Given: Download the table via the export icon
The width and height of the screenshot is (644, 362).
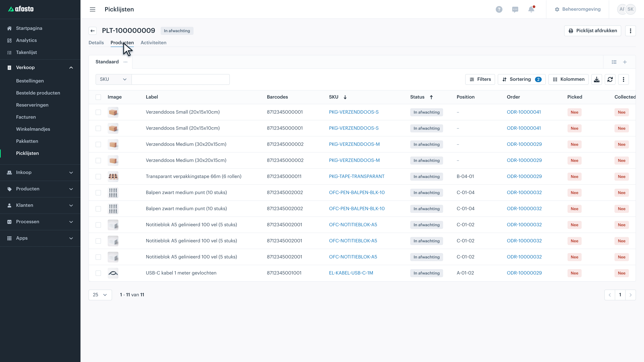Looking at the screenshot, I should (x=597, y=79).
